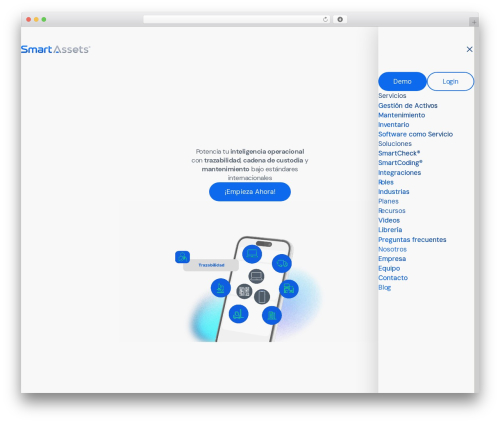Click the microscope icon left of phone
Screen dimensions: 500x423
tap(221, 288)
